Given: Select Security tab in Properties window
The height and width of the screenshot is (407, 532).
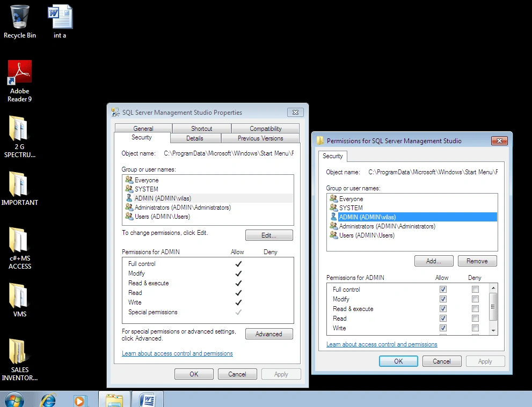Looking at the screenshot, I should (x=142, y=137).
